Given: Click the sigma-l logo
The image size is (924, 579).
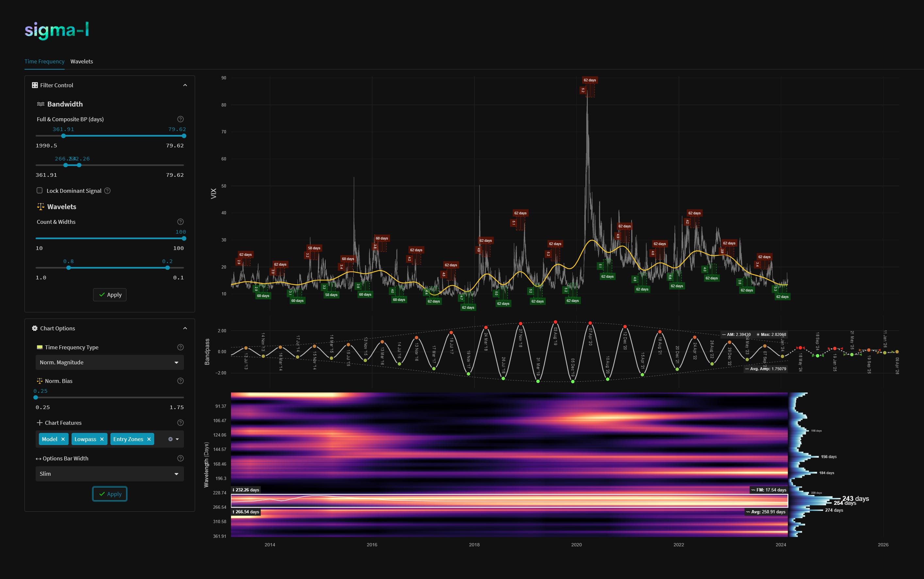Looking at the screenshot, I should tap(57, 30).
